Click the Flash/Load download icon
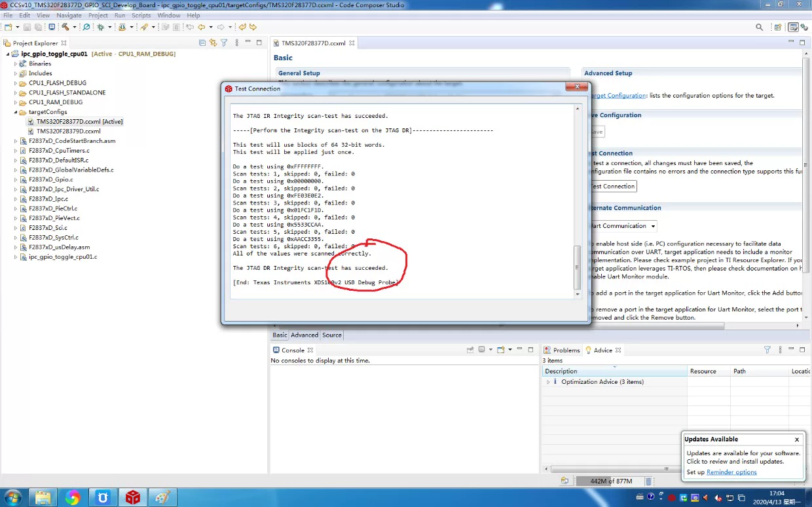 (122, 27)
